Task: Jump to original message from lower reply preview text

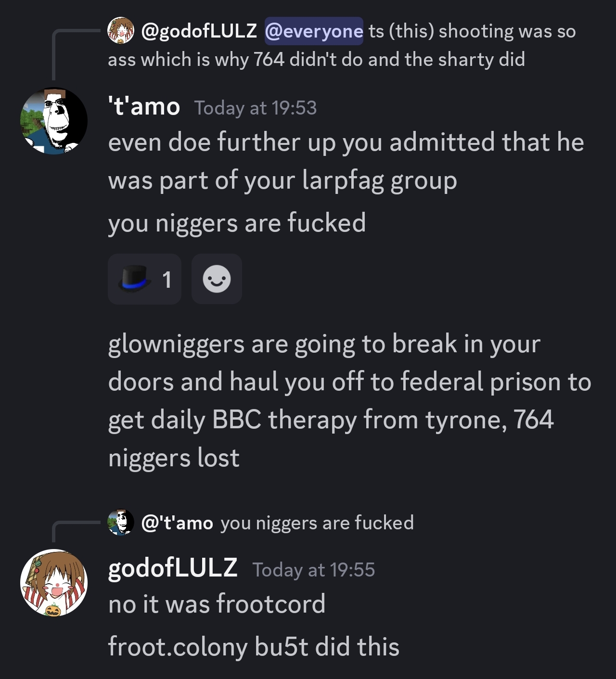Action: (x=317, y=523)
